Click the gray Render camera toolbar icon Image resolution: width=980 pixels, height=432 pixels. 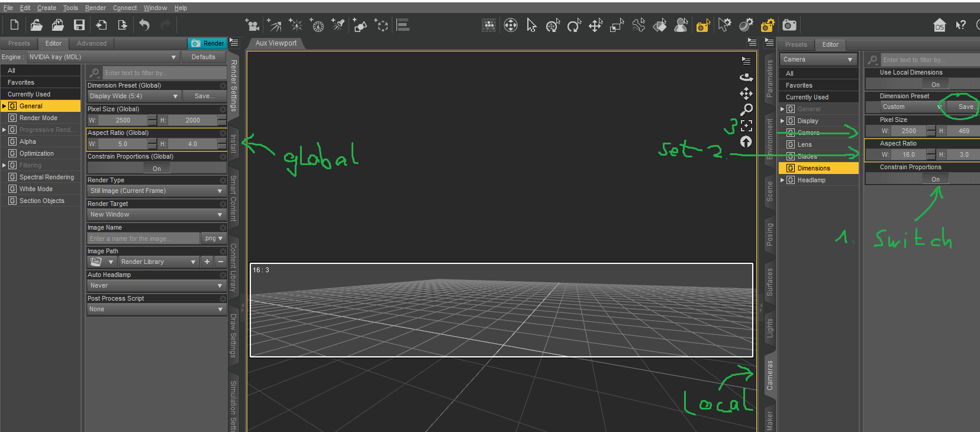tap(789, 25)
